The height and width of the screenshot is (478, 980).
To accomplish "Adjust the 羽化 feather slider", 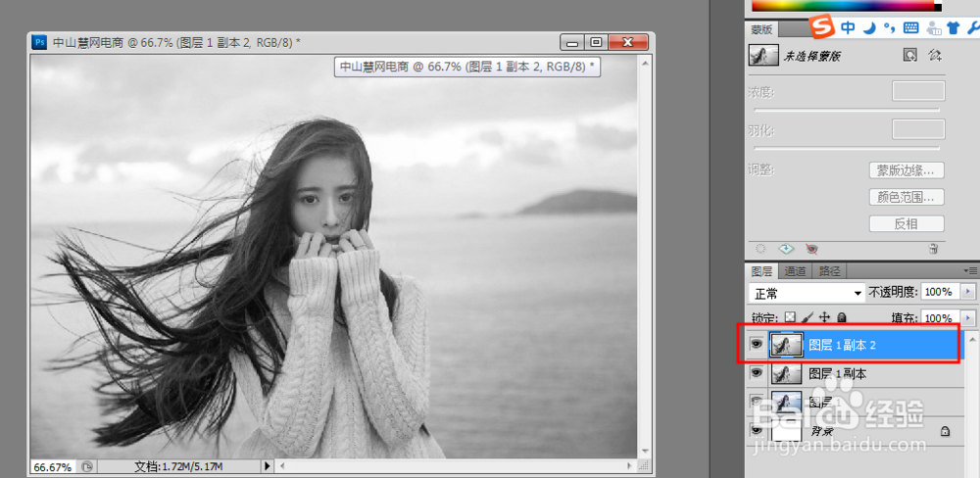I will click(847, 148).
